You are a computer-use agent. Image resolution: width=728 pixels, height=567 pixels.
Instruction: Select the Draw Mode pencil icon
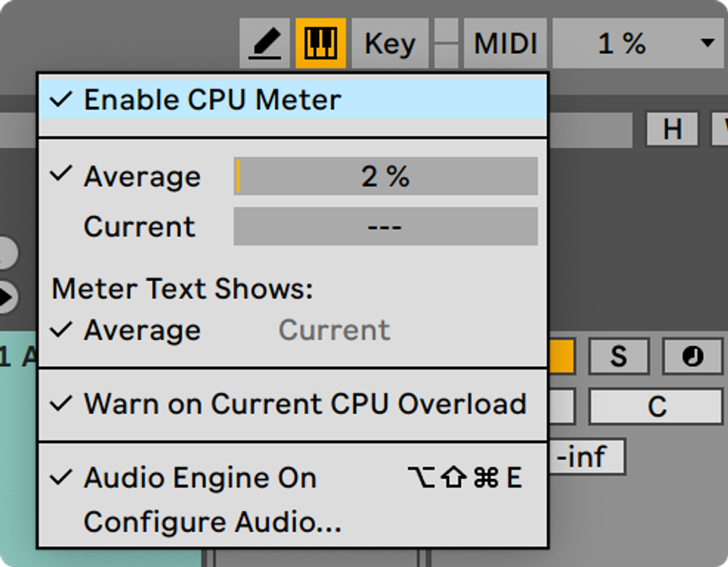click(x=266, y=42)
